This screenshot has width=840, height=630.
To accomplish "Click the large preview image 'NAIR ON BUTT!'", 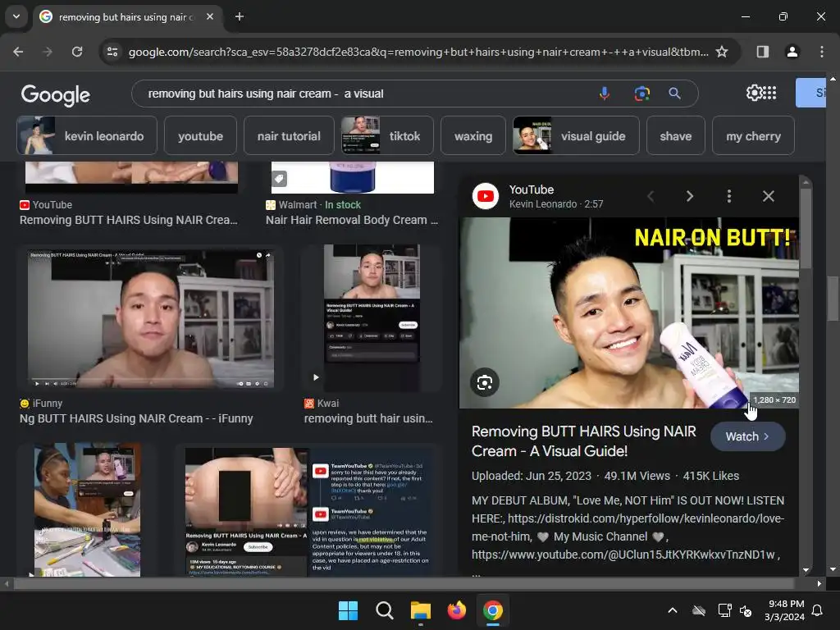I will coord(629,313).
